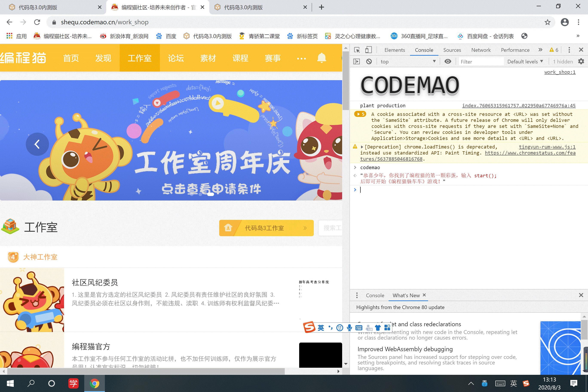
Task: Open the work_shop:1 source link
Action: (x=560, y=72)
